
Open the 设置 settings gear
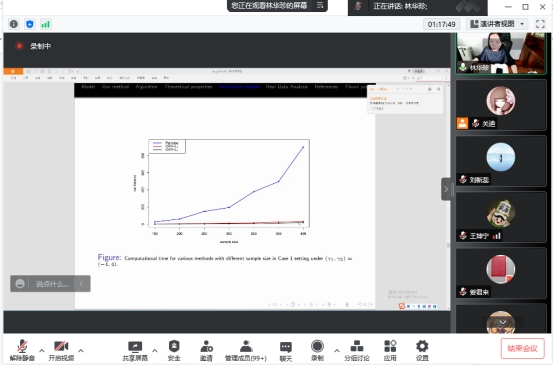(x=422, y=350)
